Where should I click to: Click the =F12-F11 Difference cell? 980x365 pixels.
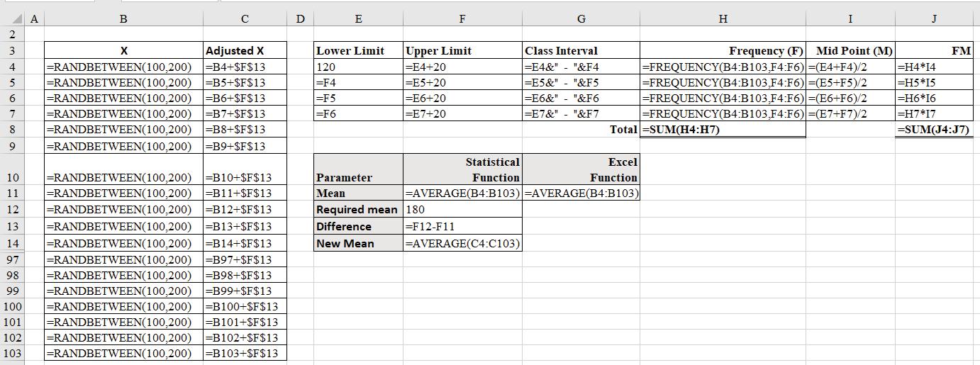(463, 227)
